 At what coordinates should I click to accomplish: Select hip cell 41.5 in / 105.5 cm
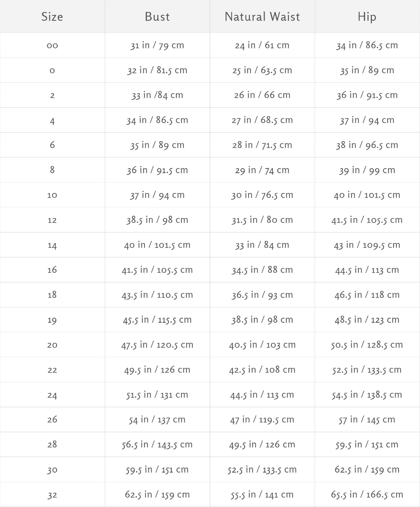pos(367,220)
